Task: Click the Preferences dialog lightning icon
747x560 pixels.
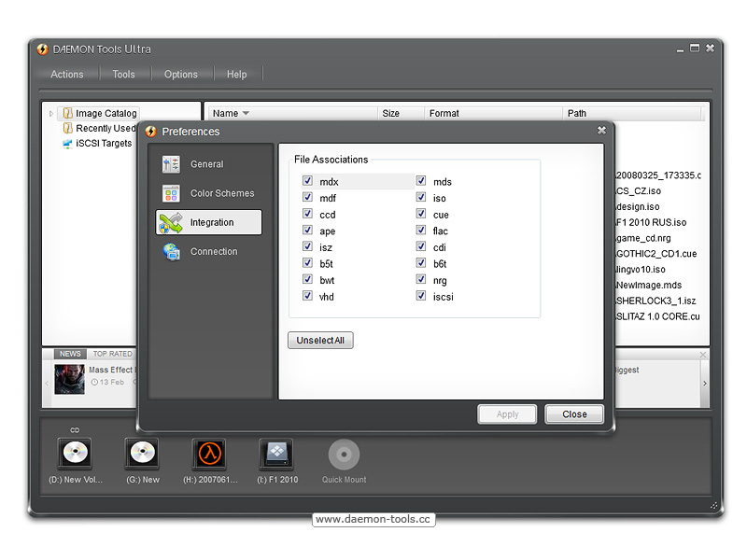Action: click(x=151, y=132)
